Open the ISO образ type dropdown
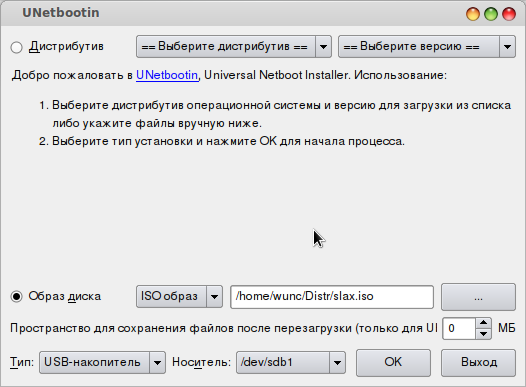This screenshot has height=387, width=526. (179, 296)
